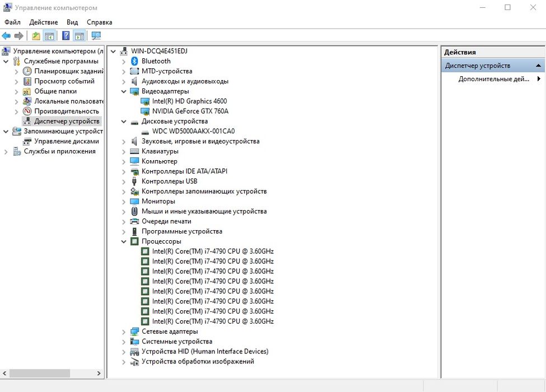Select Управление дисками in the left tree
Viewport: 546px width, 392px height.
click(67, 141)
